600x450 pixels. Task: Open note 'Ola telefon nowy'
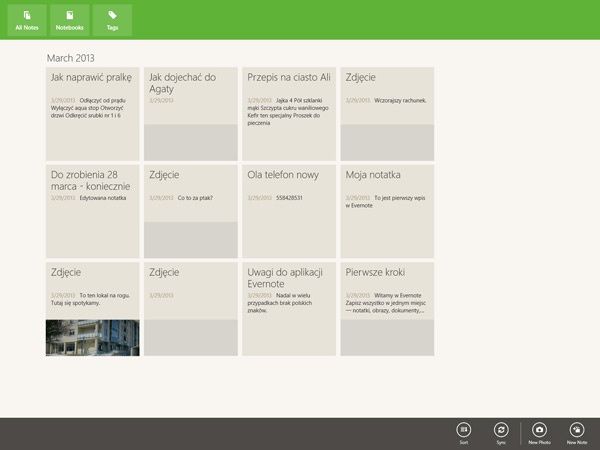[289, 211]
